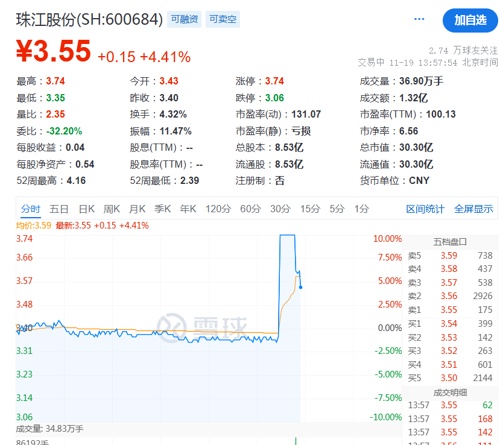The height and width of the screenshot is (445, 500).
Task: Switch to the 五日 chart tab
Action: (59, 209)
